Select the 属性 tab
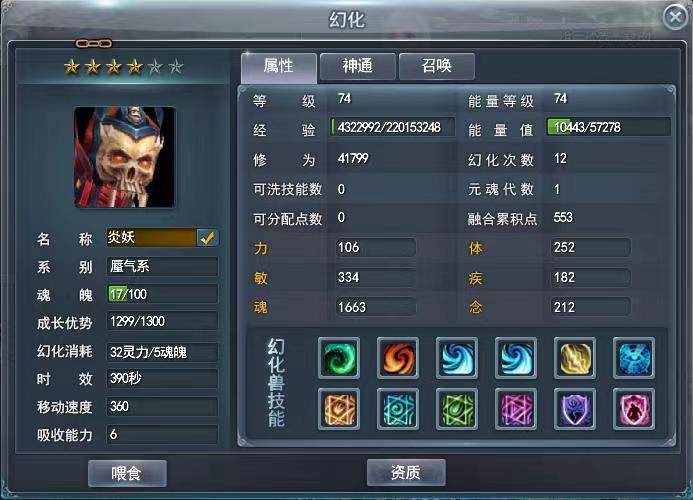The width and height of the screenshot is (693, 500). click(279, 67)
